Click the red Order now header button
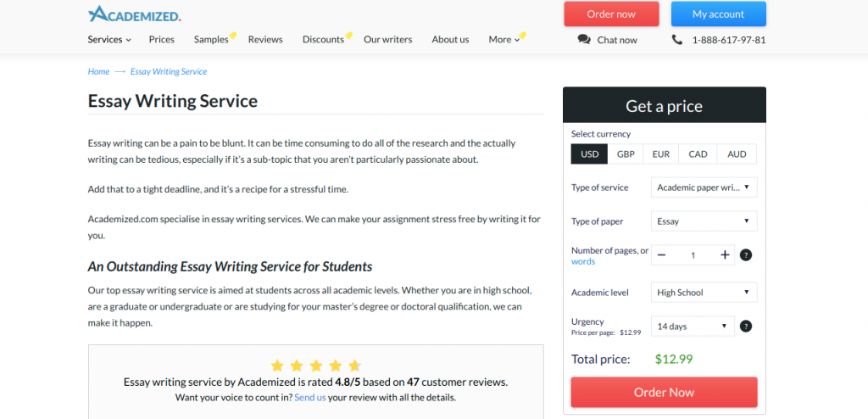The height and width of the screenshot is (419, 868). (611, 14)
